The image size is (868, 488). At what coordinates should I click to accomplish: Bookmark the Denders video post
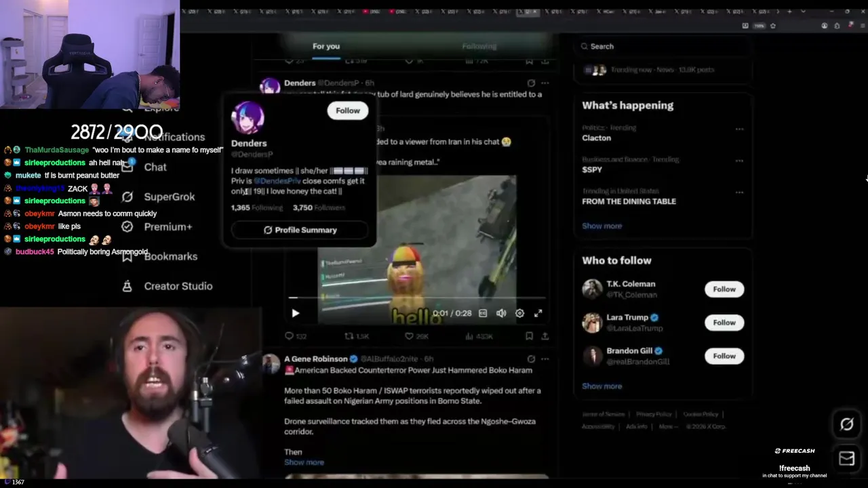[x=529, y=336]
